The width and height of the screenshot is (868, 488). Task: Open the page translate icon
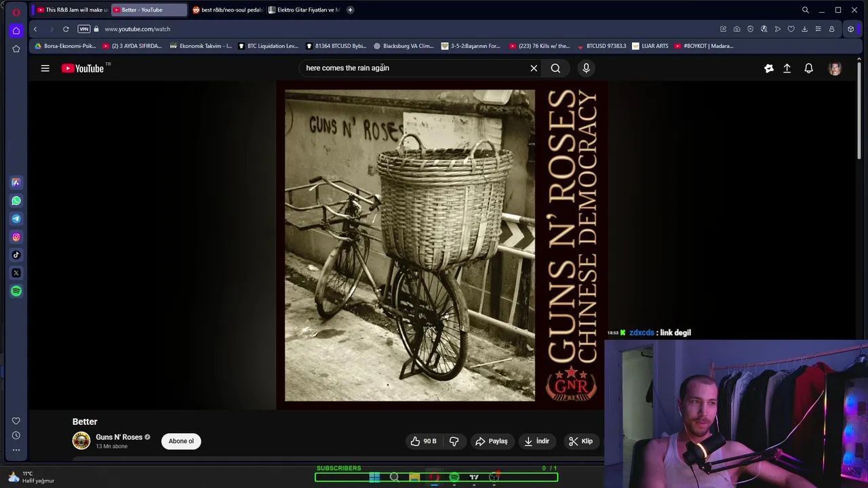(764, 29)
